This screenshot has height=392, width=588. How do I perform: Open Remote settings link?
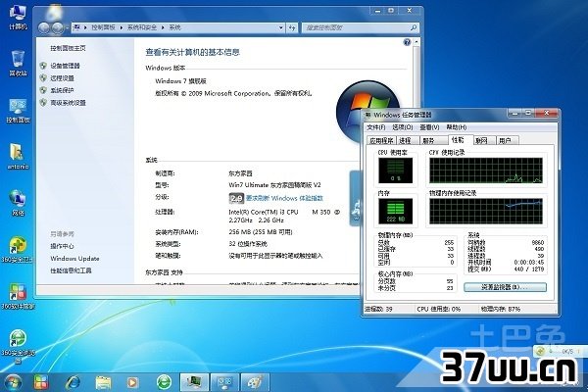tap(62, 78)
